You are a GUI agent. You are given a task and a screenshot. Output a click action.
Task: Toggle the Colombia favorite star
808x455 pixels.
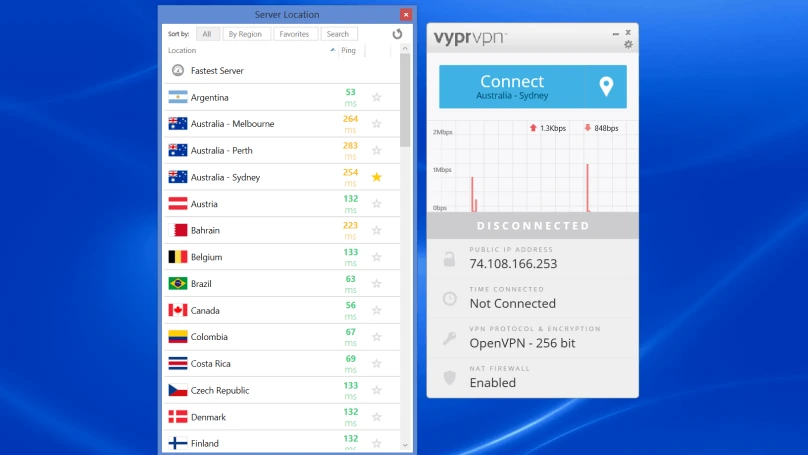pos(377,336)
